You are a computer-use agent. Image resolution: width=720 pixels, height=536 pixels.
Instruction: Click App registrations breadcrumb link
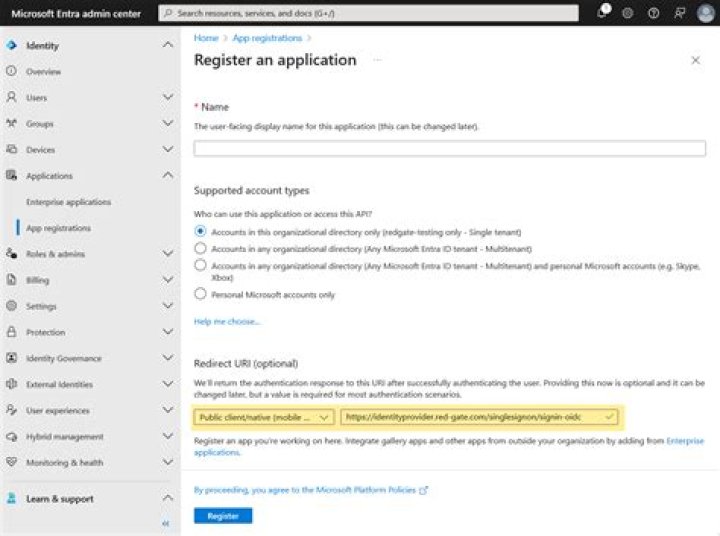(267, 38)
